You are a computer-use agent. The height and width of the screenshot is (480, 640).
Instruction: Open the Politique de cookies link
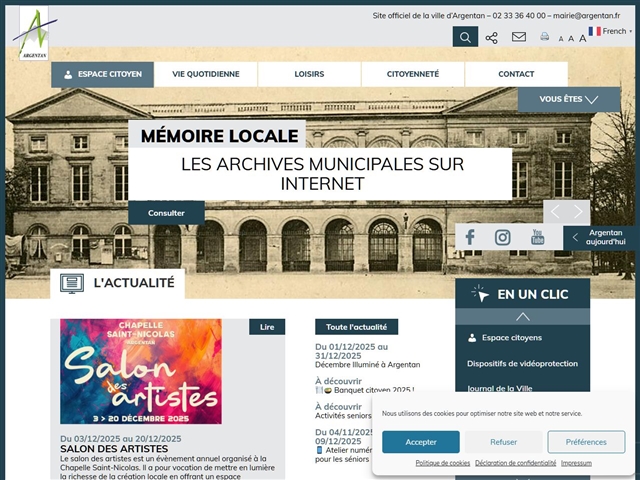(442, 463)
